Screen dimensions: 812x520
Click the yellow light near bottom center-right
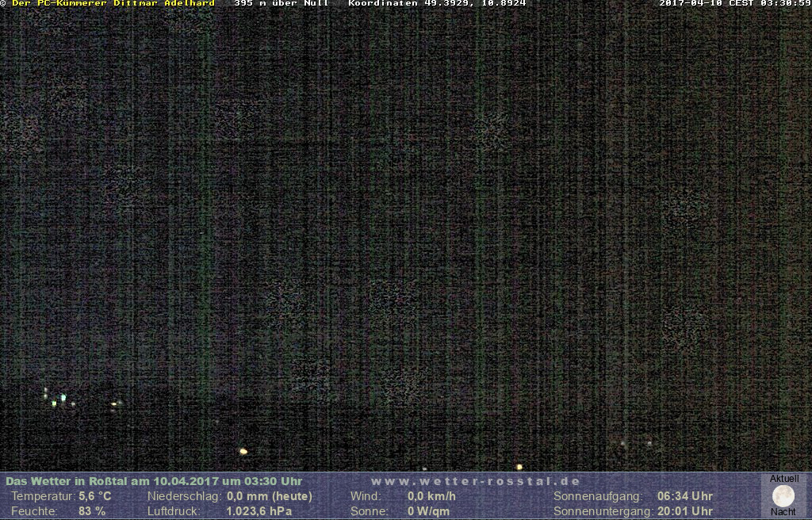pos(519,467)
